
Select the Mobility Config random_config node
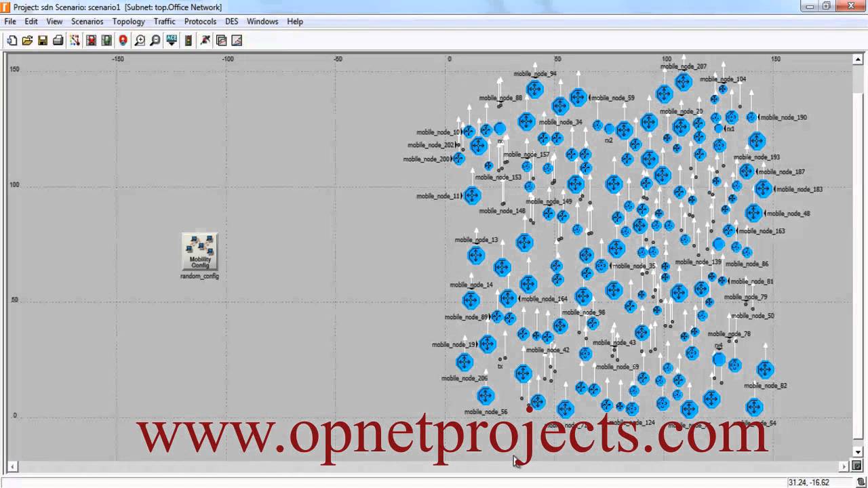coord(199,252)
